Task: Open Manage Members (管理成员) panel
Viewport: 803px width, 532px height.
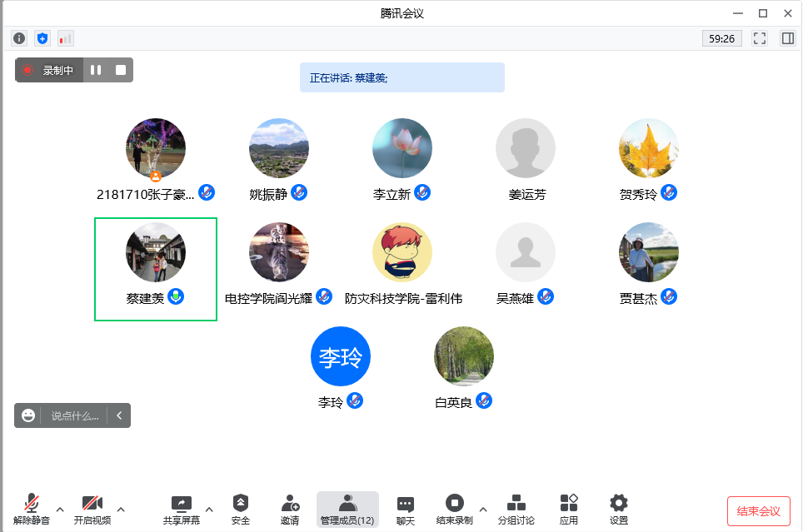Action: (x=347, y=509)
